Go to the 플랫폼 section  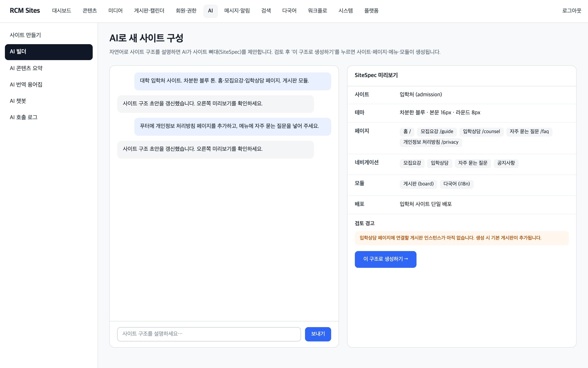pos(371,11)
